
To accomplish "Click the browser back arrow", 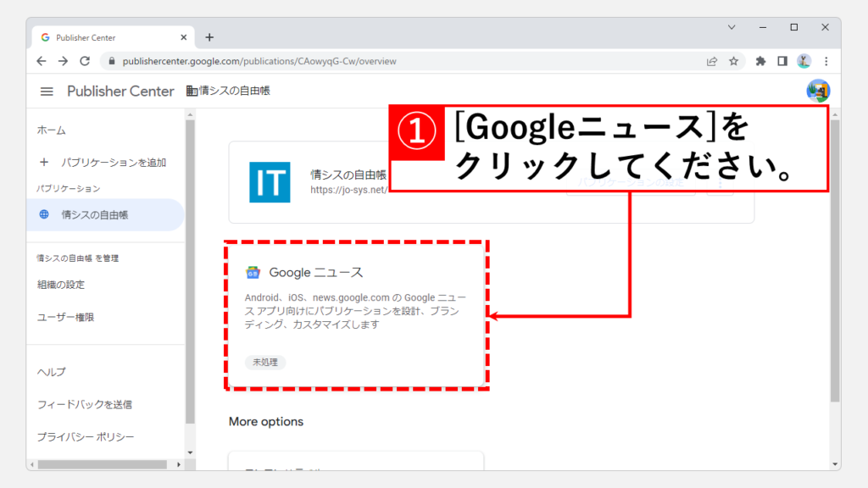I will click(42, 61).
